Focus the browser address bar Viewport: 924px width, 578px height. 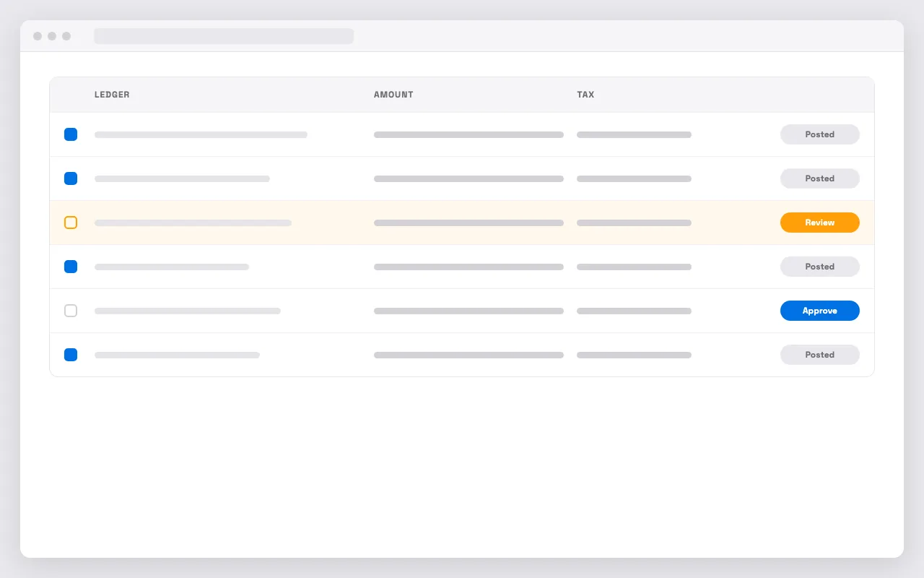click(x=224, y=36)
